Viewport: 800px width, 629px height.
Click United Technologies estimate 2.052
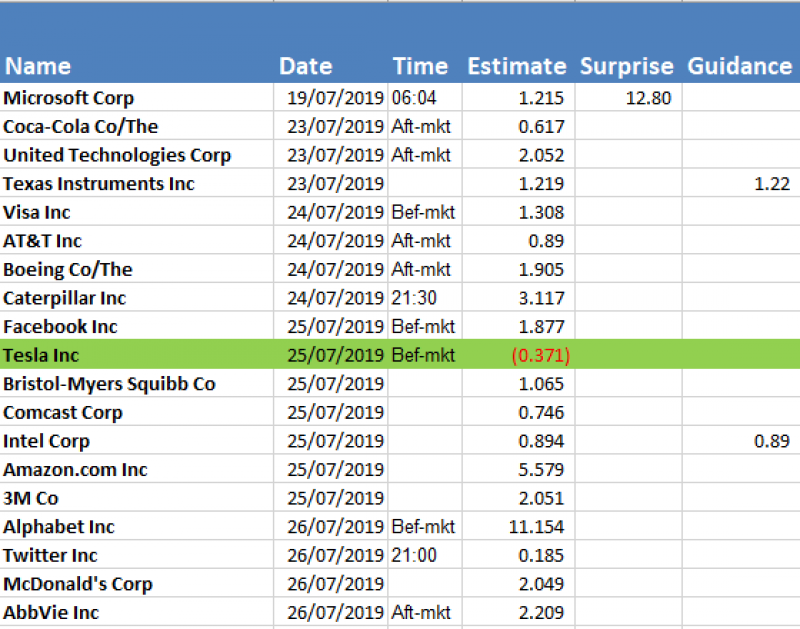tap(541, 155)
